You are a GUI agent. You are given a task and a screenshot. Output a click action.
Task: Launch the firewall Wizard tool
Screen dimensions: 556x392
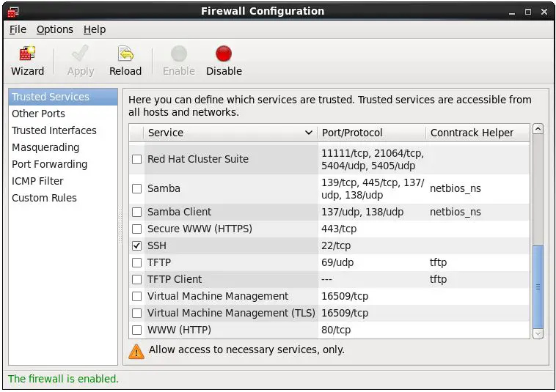27,61
